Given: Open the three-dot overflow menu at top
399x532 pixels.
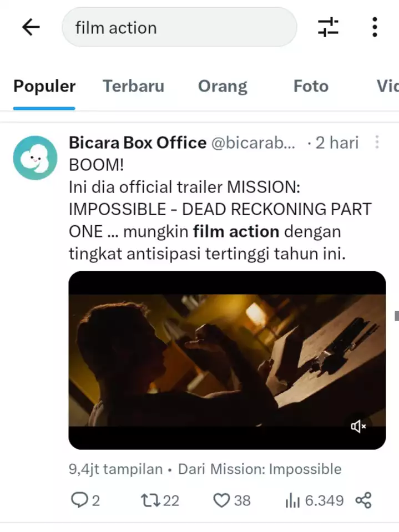Looking at the screenshot, I should (375, 27).
